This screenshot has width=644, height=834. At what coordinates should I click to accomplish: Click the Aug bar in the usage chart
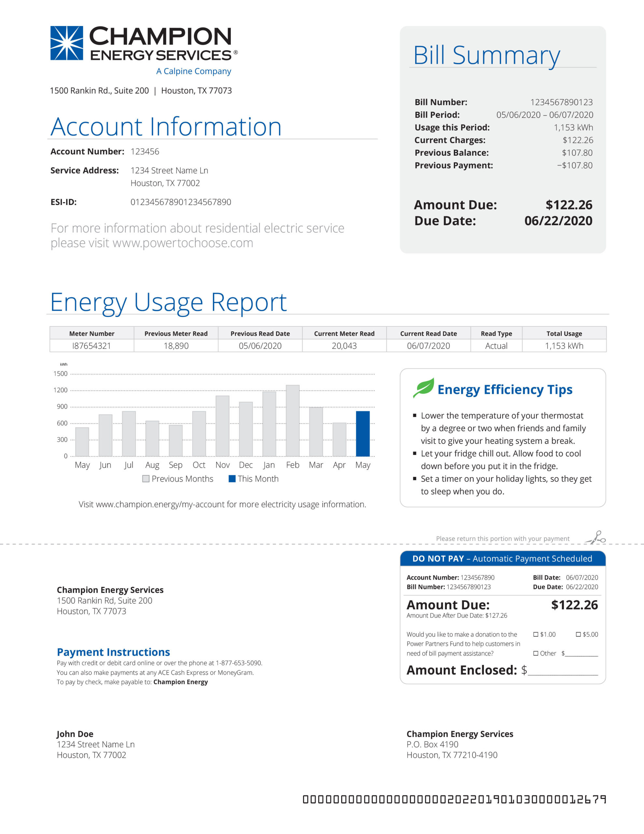(x=152, y=439)
